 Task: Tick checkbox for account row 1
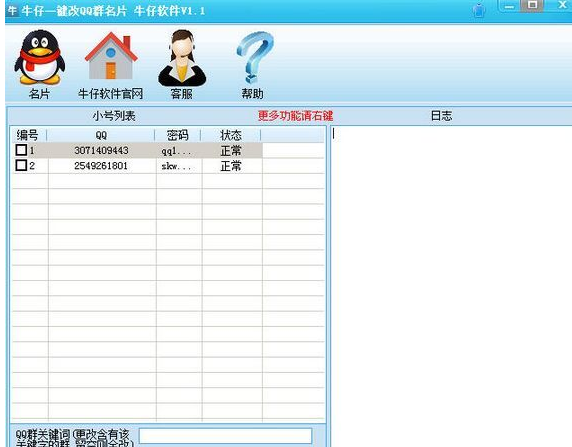coord(21,150)
